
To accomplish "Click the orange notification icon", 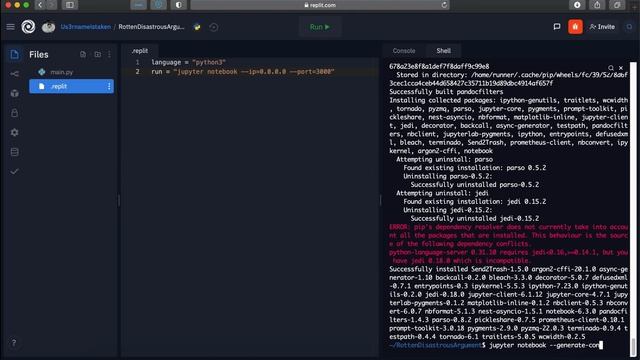I will coord(575,27).
